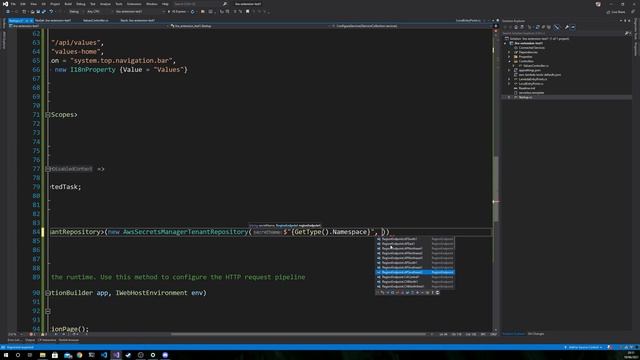
Task: Open the Project menu
Action: 55,4
